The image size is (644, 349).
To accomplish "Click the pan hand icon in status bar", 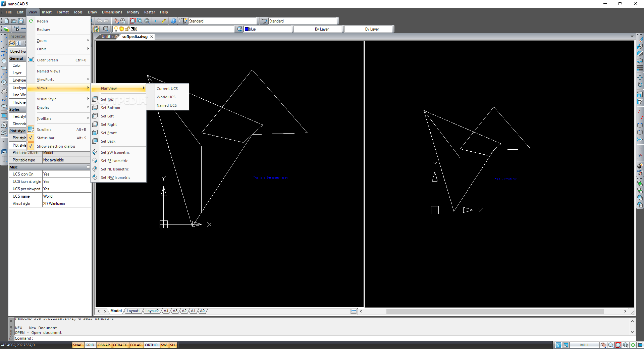I will (604, 345).
